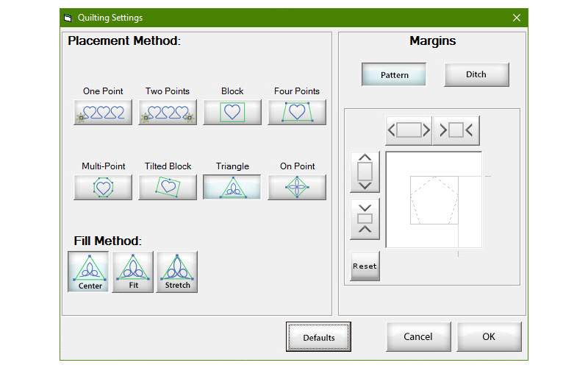Toggle the Pattern margin mode
Viewport: 588px width, 368px height.
[x=395, y=75]
